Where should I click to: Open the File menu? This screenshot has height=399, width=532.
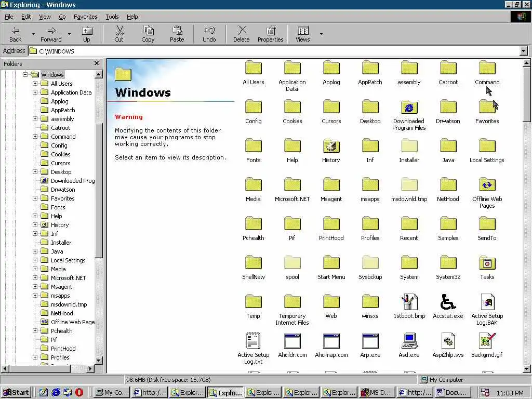9,17
